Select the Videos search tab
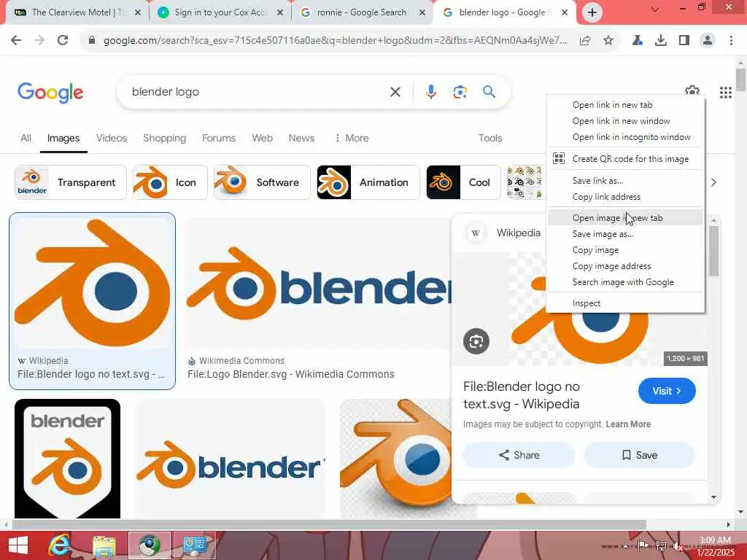This screenshot has width=747, height=560. click(x=112, y=138)
